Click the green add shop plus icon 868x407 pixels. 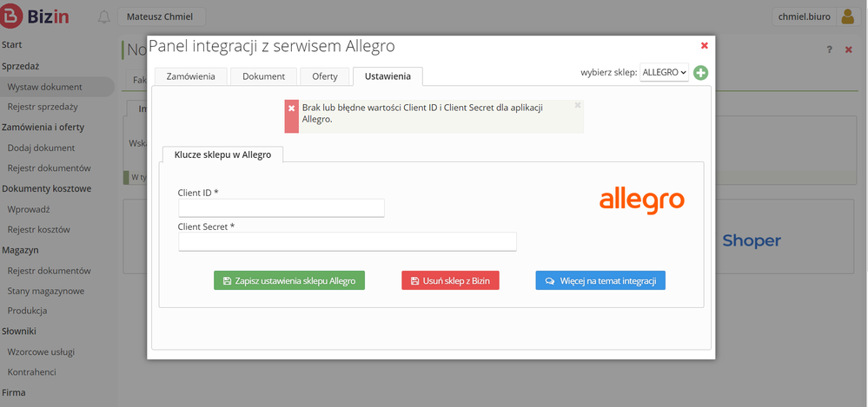pos(701,72)
